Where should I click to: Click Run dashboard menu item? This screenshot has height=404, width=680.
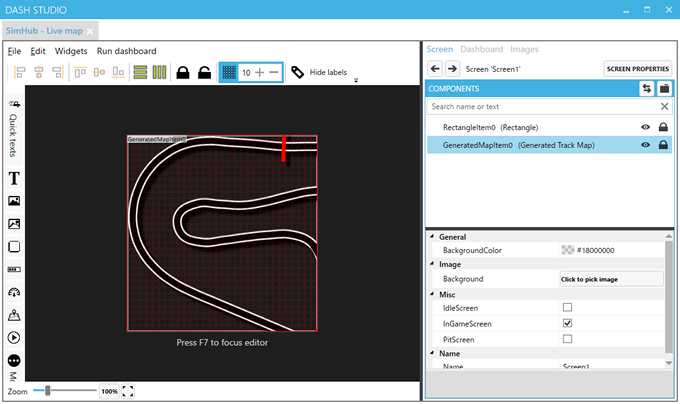[127, 51]
